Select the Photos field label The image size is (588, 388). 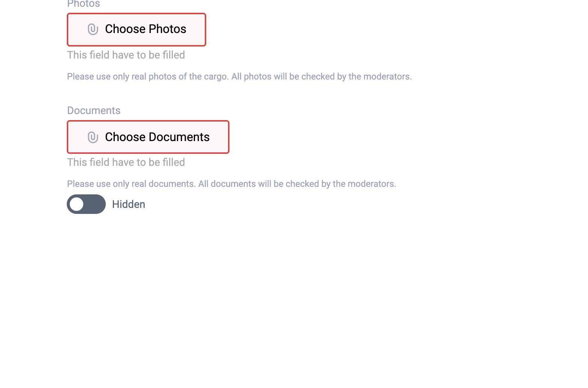click(84, 4)
